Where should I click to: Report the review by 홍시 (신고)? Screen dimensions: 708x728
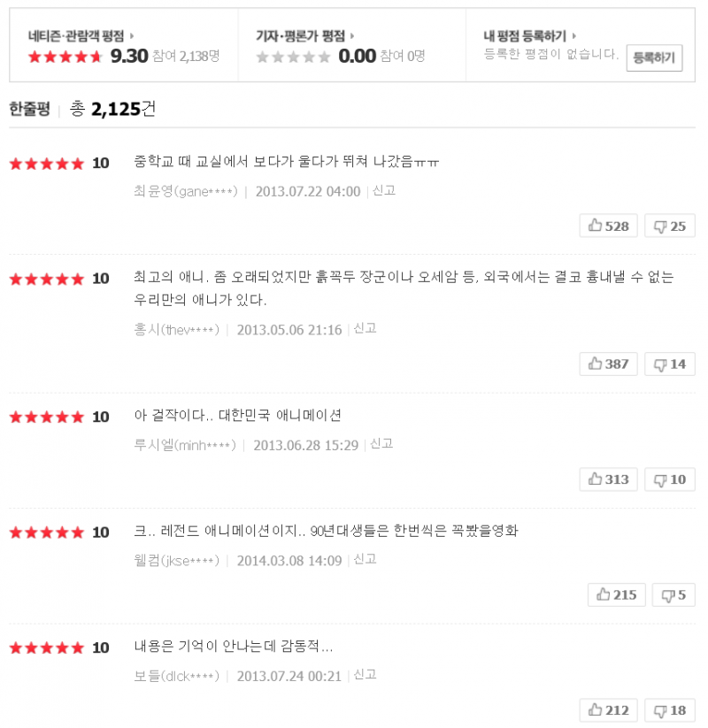(365, 328)
